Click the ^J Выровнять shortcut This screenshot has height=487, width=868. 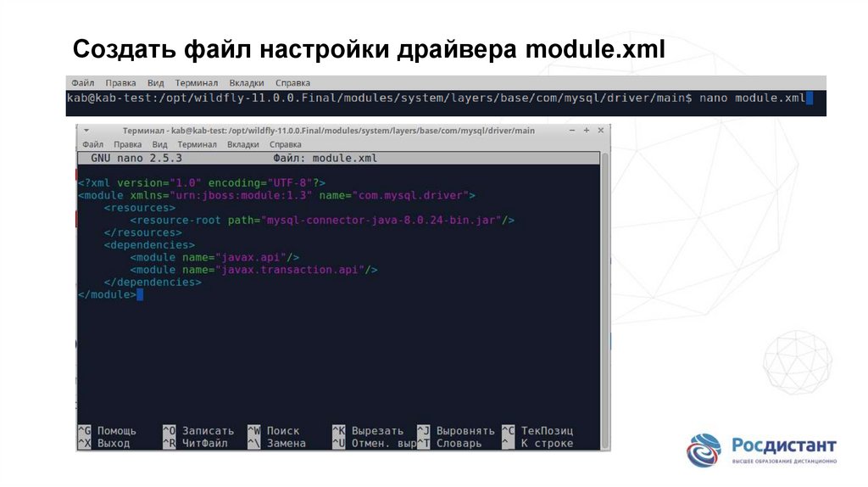click(x=456, y=431)
